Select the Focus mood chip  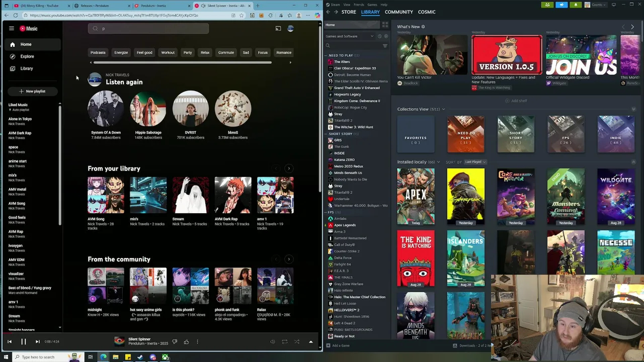coord(263,52)
